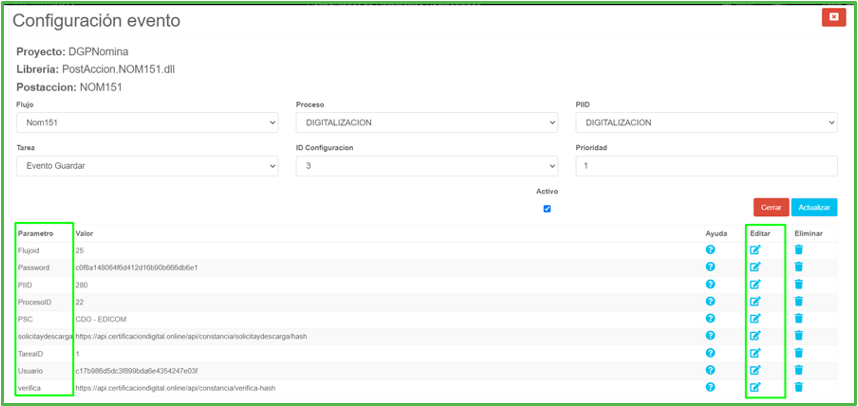Expand the Tarea dropdown showing Evento Guardar
This screenshot has width=858, height=406.
point(147,166)
